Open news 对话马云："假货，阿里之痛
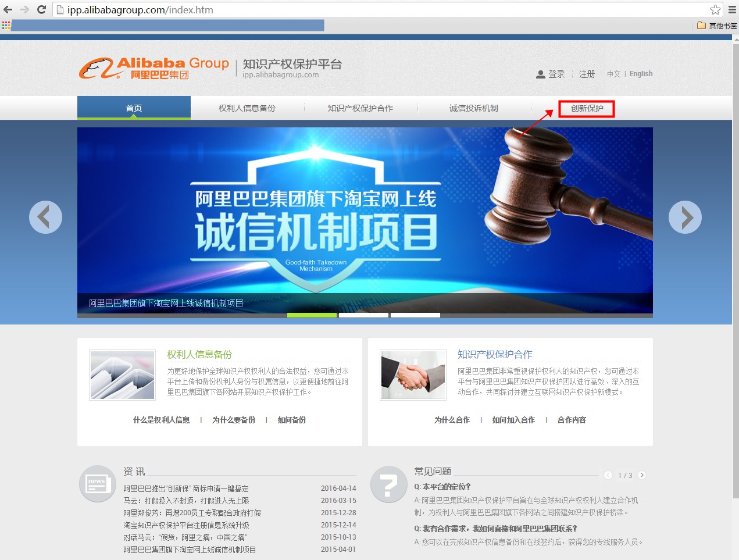The image size is (739, 560). tap(185, 537)
